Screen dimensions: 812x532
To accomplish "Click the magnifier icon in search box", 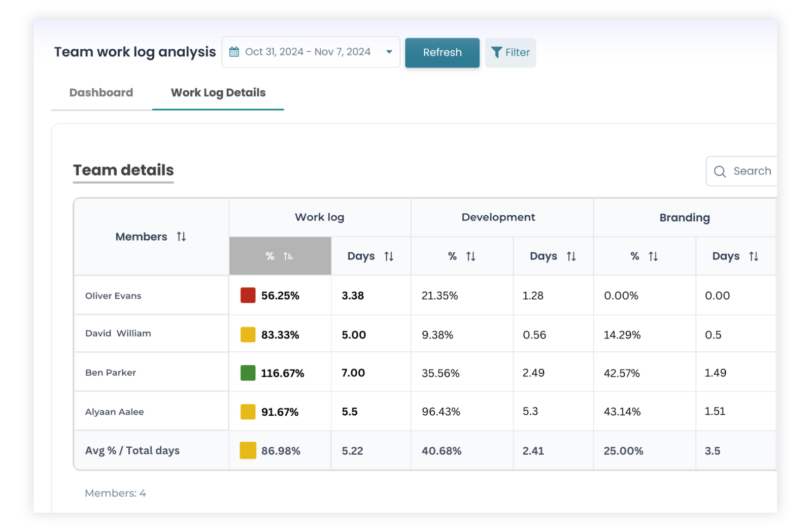I will point(720,172).
